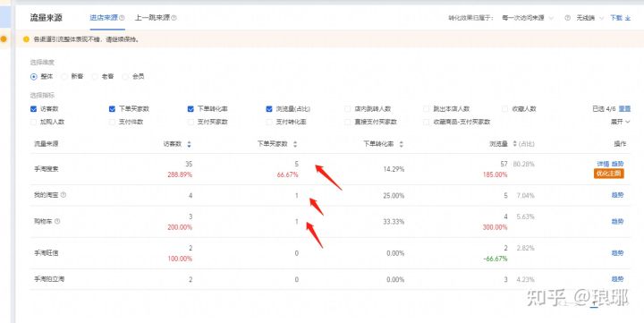Click the 操作 column header
The width and height of the screenshot is (644, 323).
pyautogui.click(x=620, y=144)
